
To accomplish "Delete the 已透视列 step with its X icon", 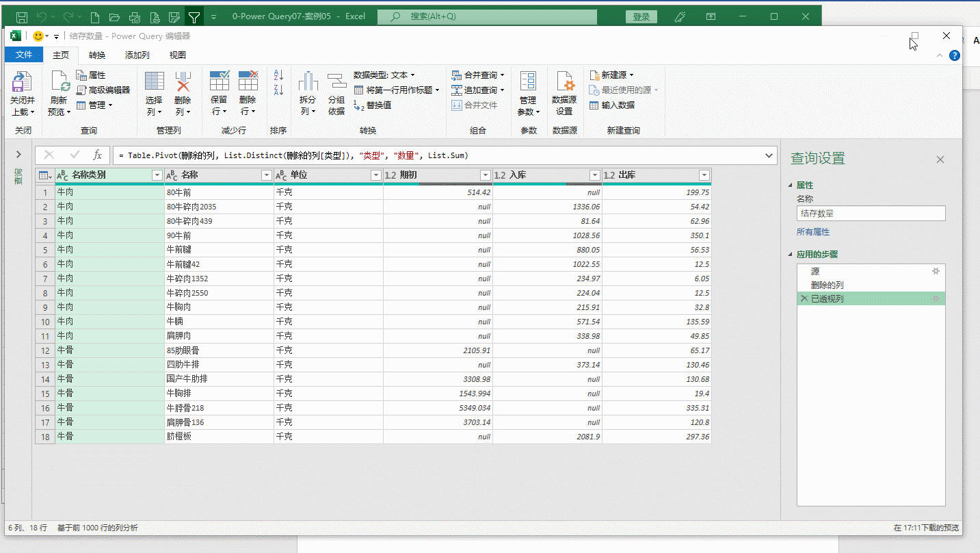I will [x=804, y=299].
